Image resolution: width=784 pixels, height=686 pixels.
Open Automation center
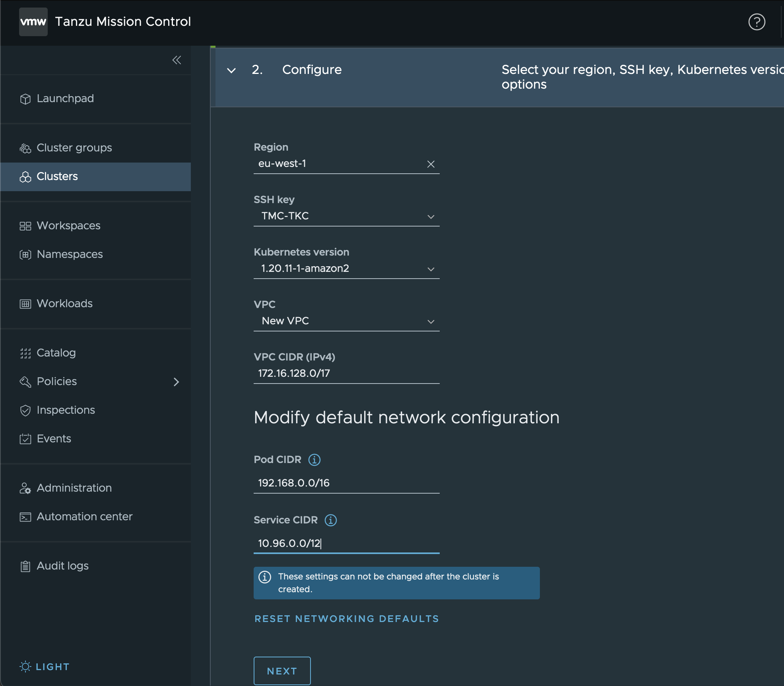[85, 517]
